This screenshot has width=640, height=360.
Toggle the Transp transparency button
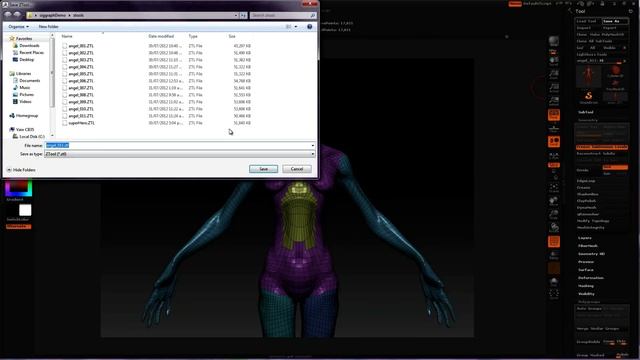553,255
